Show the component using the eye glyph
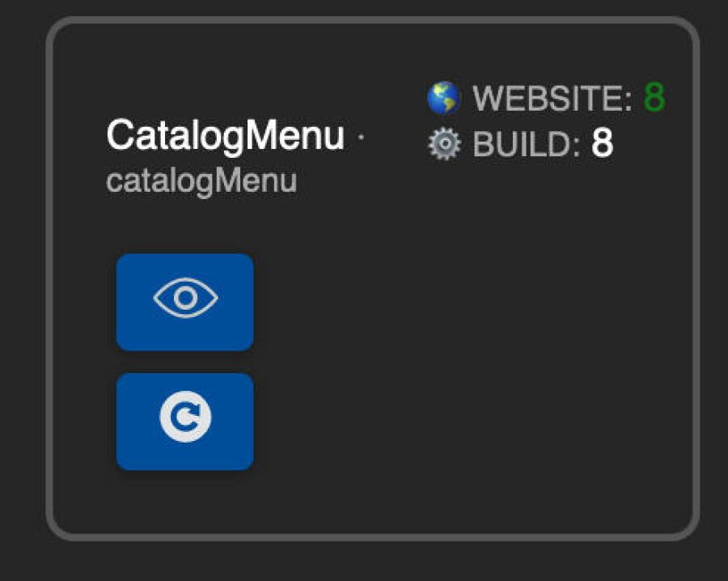The width and height of the screenshot is (728, 581). click(x=185, y=298)
